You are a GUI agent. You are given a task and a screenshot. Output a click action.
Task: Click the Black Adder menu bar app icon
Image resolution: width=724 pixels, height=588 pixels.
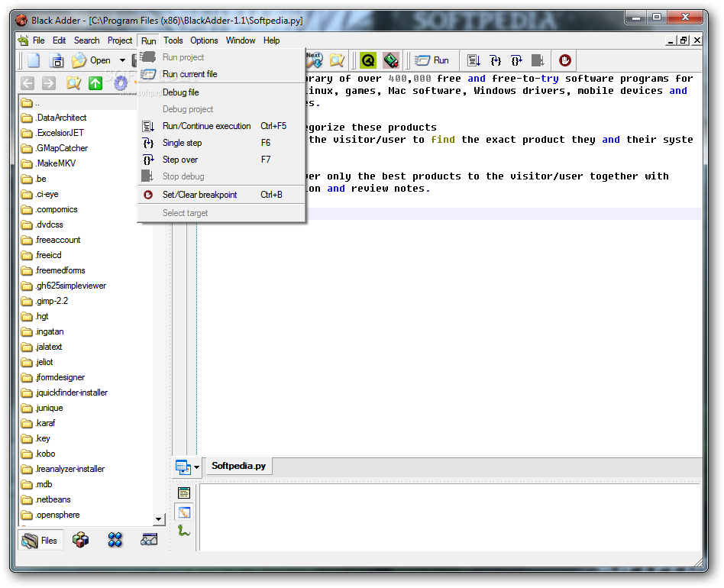[23, 40]
